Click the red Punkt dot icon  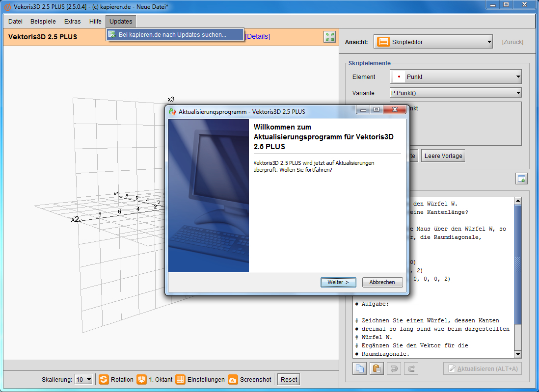pos(399,77)
